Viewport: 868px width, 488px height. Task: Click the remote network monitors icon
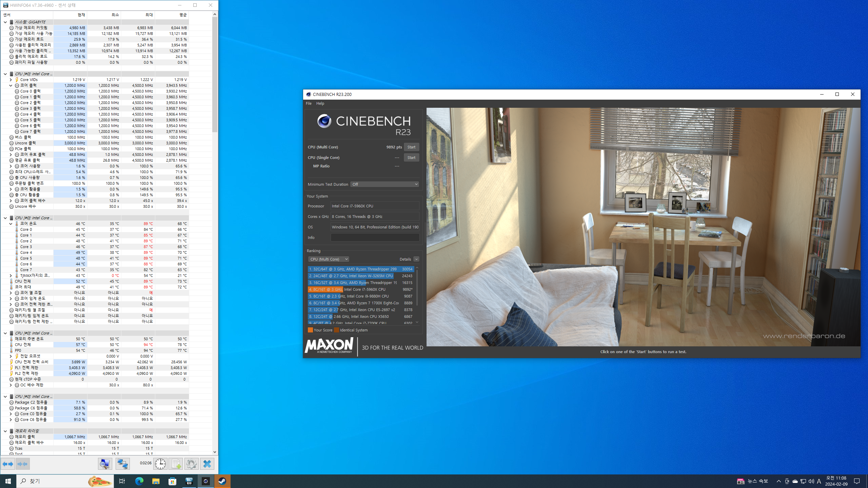(122, 464)
